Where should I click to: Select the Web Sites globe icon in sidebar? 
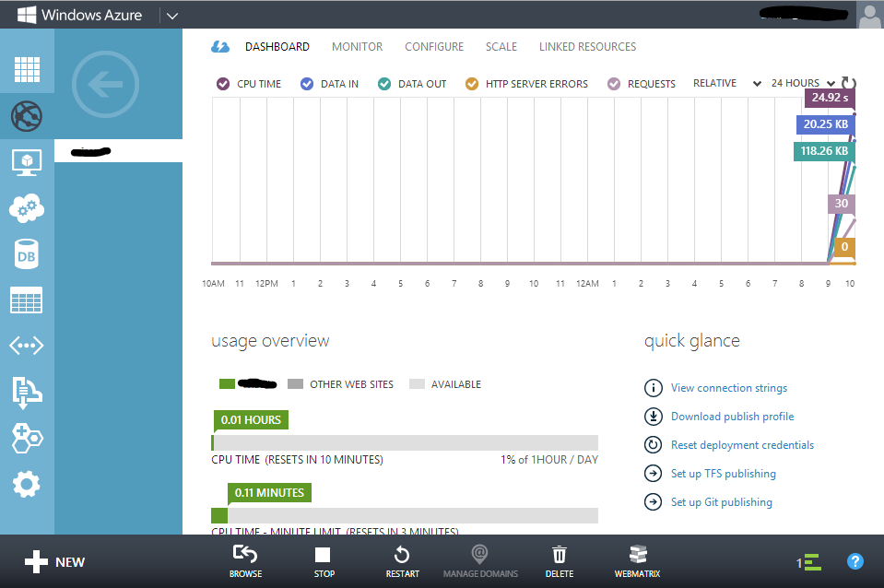click(x=27, y=116)
